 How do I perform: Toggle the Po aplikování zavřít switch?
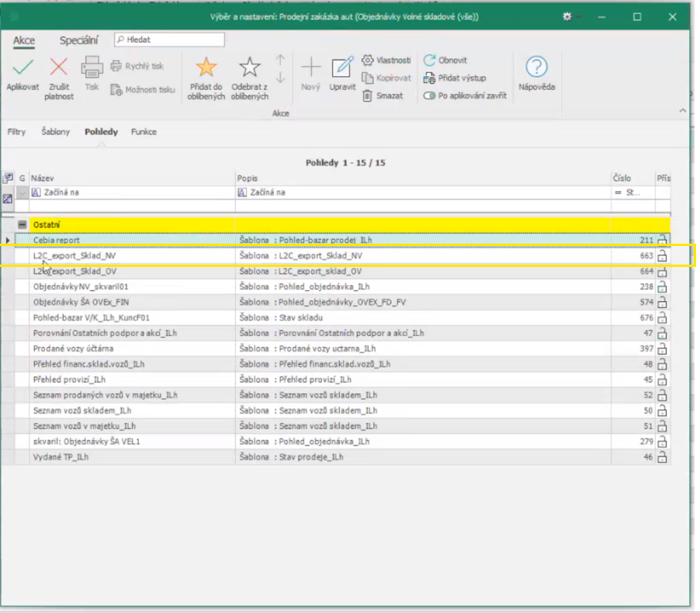coord(429,96)
